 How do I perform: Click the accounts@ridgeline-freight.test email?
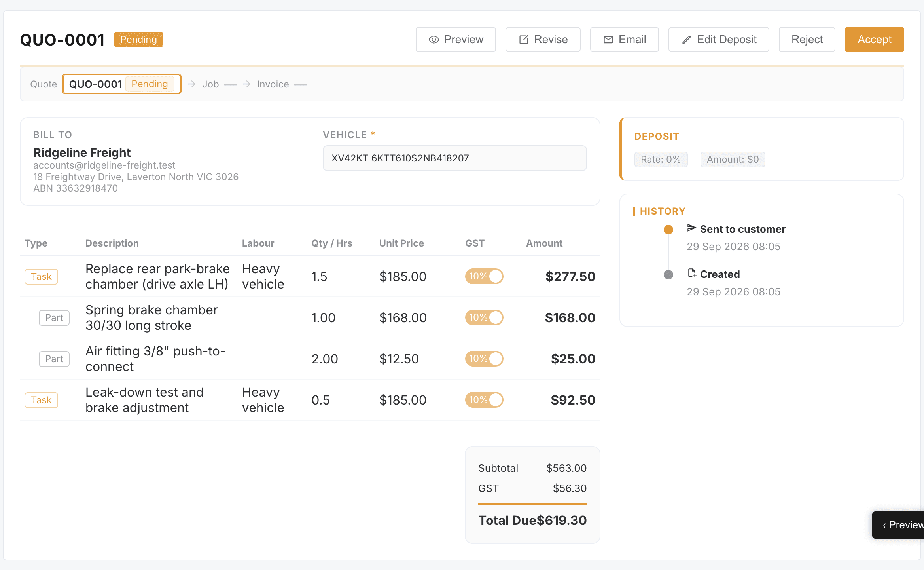pyautogui.click(x=104, y=165)
